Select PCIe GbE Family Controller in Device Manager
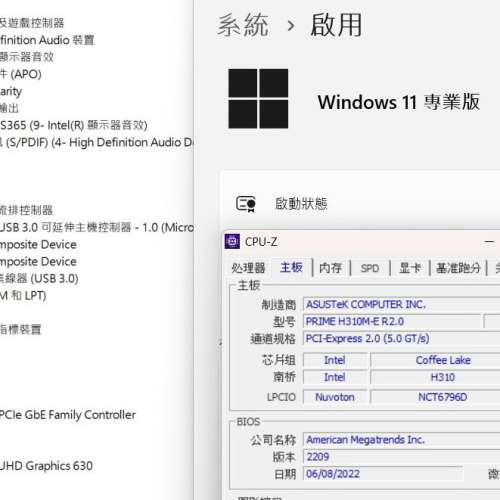This screenshot has height=500, width=500. tap(68, 415)
